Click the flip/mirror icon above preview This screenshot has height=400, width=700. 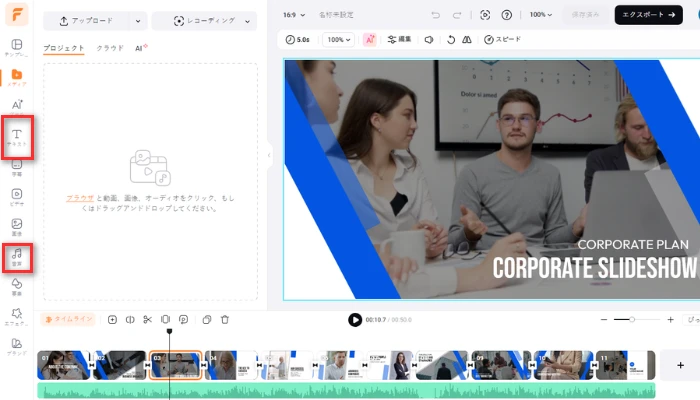(x=468, y=40)
